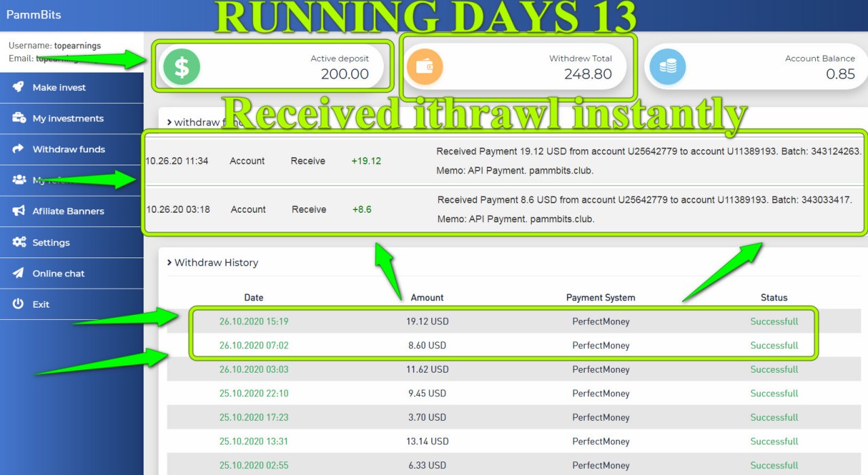This screenshot has width=868, height=475.
Task: Click Successfull status for 19.12 USD row
Action: click(774, 321)
